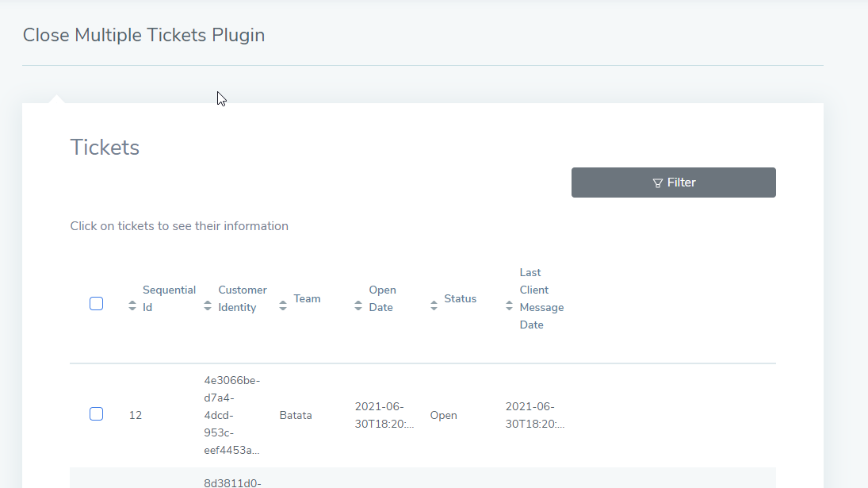Click the funnel icon in Filter button

point(658,183)
